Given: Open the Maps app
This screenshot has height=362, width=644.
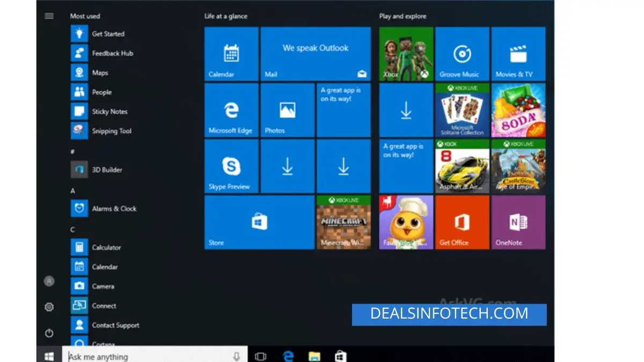Looking at the screenshot, I should tap(90, 72).
